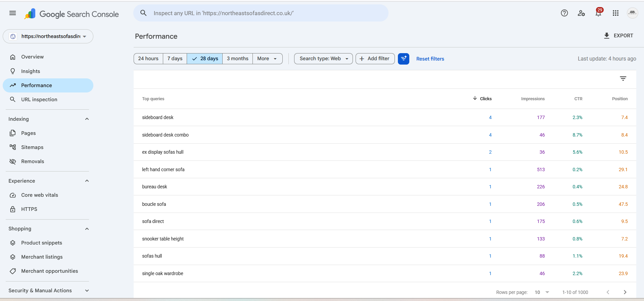Open the Sitemaps sidebar item
Viewport: 644px width, 301px height.
tap(32, 147)
